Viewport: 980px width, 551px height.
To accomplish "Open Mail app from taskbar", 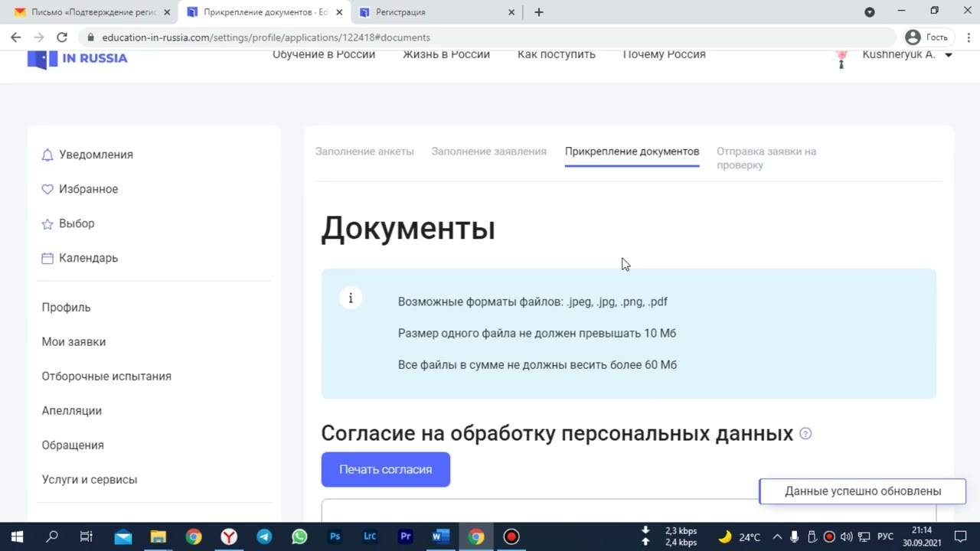I will pos(123,536).
